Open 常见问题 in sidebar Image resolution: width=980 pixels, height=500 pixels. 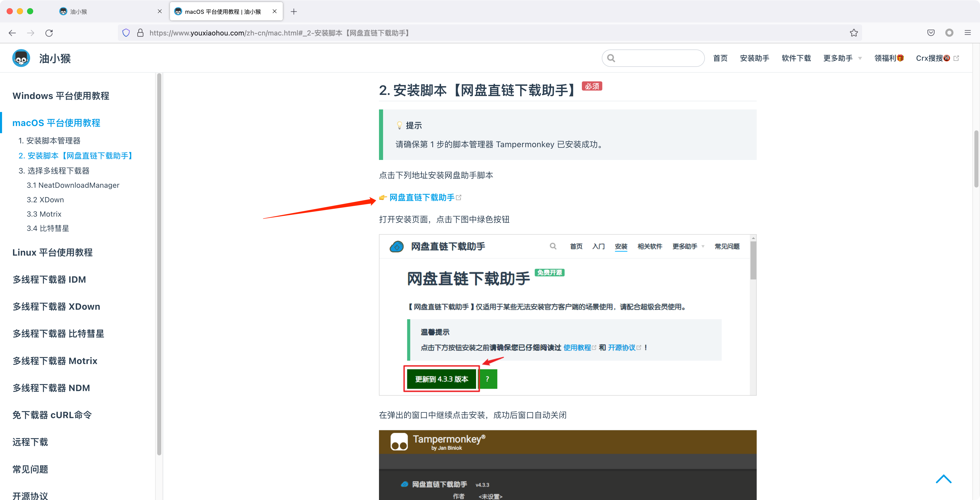coord(30,469)
